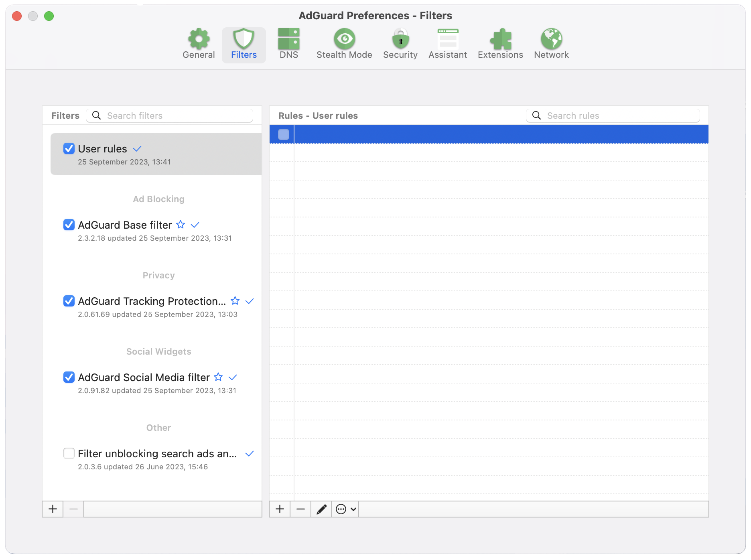
Task: Disable AdGuard Social Media filter checkbox
Action: pos(69,377)
